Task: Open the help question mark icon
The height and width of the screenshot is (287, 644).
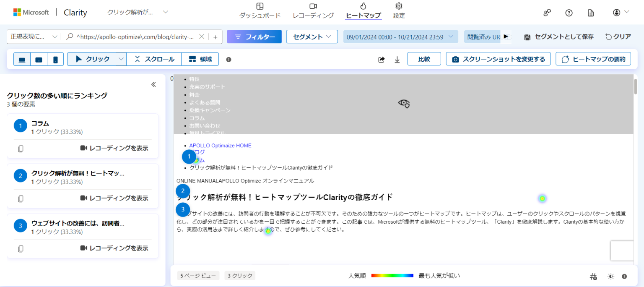Action: point(569,12)
